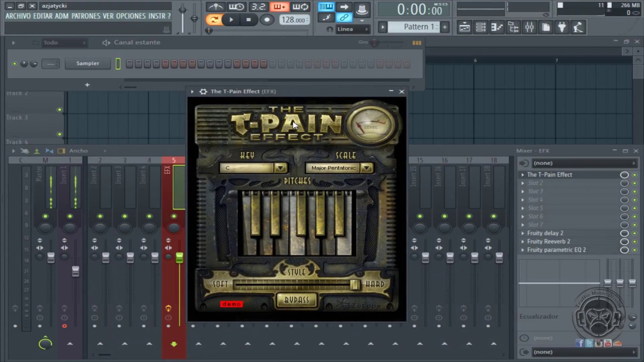644x362 pixels.
Task: Open the Playlist window icon
Action: coord(464,28)
